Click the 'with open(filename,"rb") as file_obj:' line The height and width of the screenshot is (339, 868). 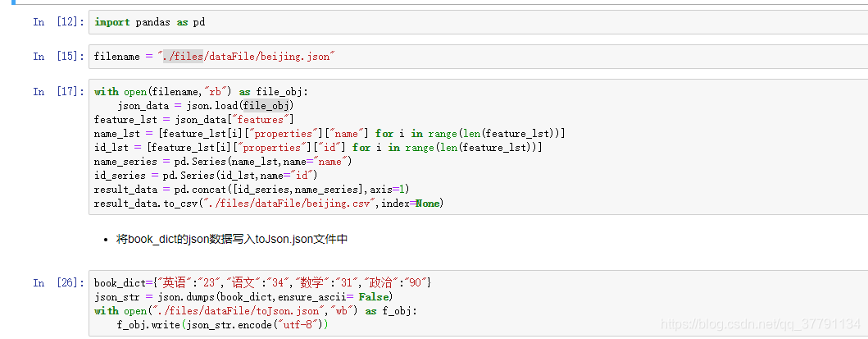point(201,92)
